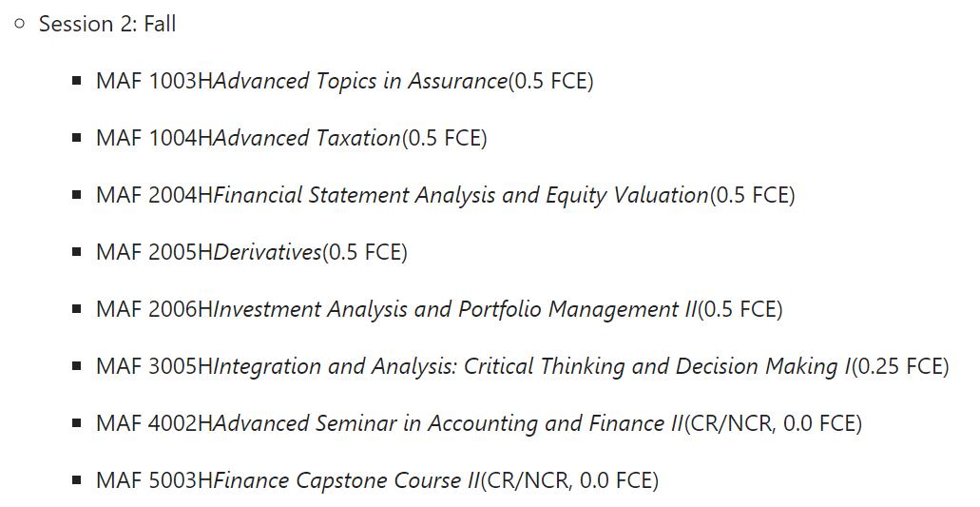This screenshot has width=980, height=507.
Task: Click the circle bullet beside Session 2
Action: point(20,24)
